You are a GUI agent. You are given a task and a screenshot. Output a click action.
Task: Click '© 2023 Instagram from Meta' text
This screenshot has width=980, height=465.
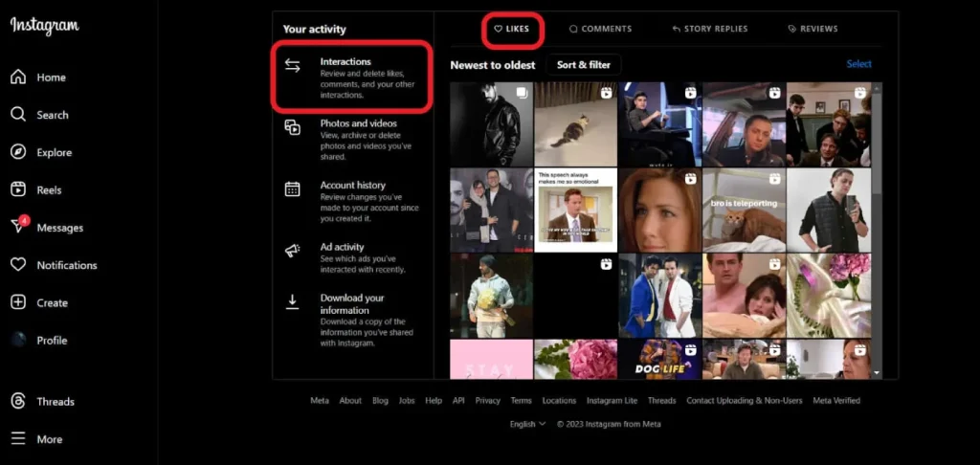(609, 424)
